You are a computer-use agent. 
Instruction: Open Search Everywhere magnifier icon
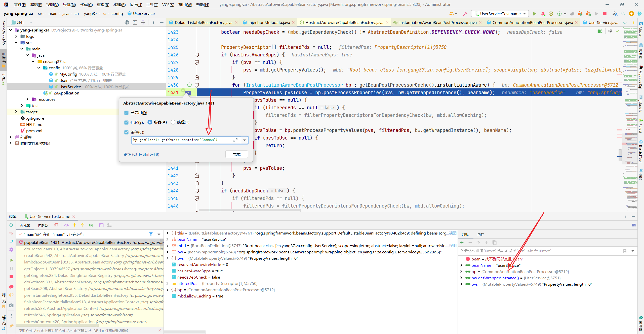point(623,14)
